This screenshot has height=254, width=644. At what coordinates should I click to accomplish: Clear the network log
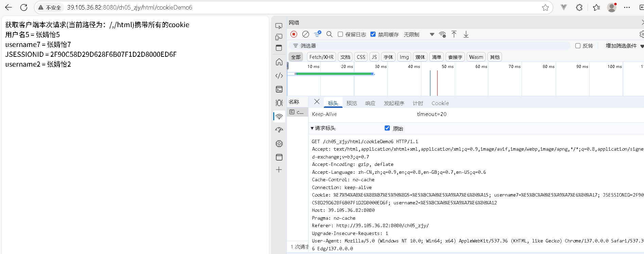click(306, 34)
